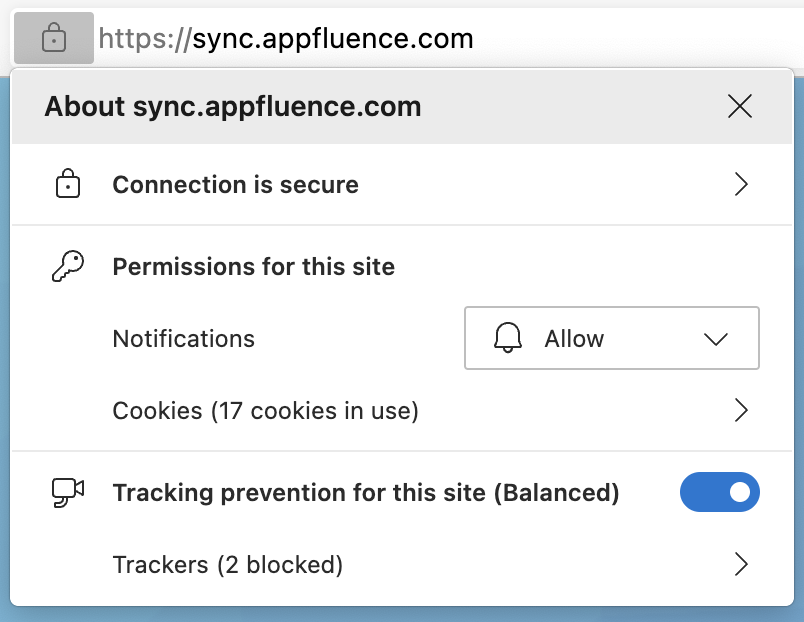
Task: Click the About sync.appfluence.com header title
Action: [233, 106]
